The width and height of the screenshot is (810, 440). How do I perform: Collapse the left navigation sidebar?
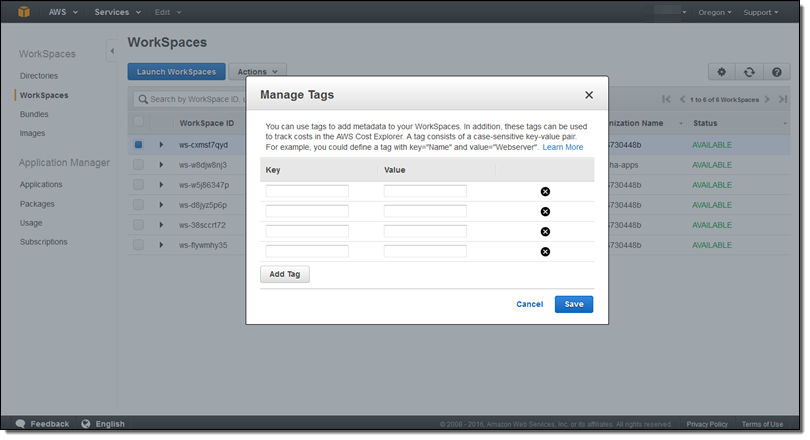point(112,51)
